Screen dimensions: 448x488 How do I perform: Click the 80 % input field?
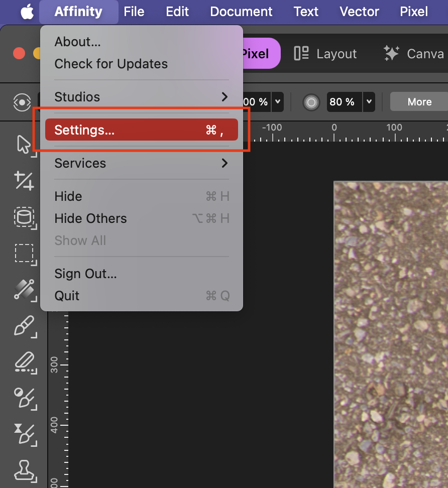[345, 102]
